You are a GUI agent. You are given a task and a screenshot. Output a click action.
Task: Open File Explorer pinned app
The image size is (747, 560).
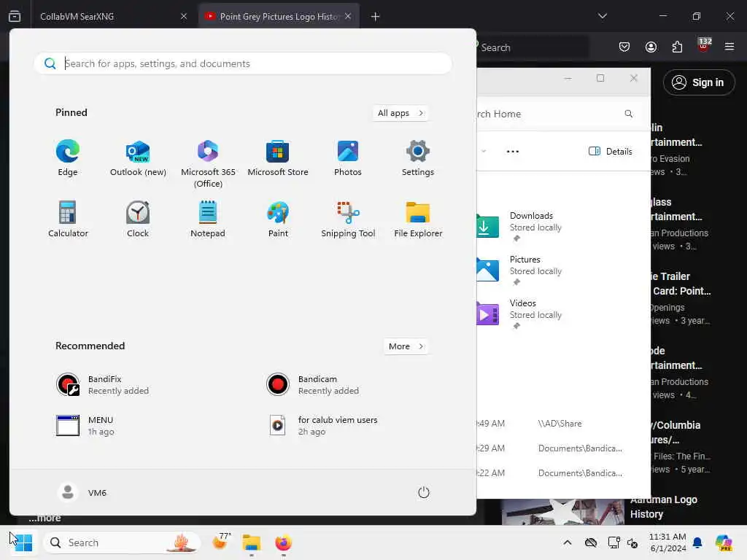[x=418, y=219]
